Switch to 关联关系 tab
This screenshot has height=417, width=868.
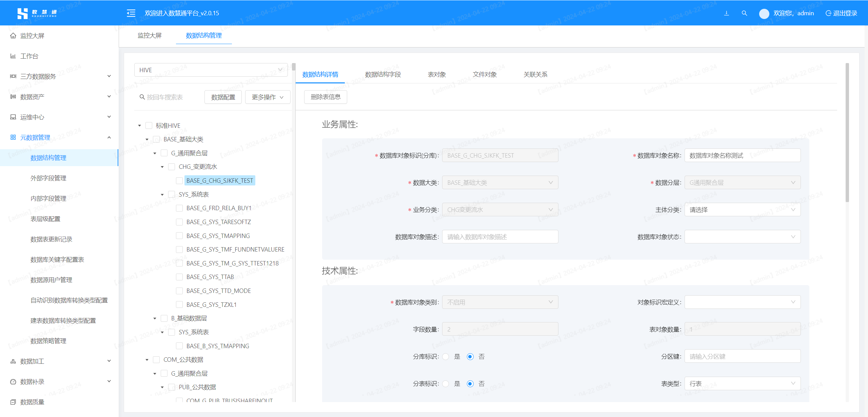[535, 74]
